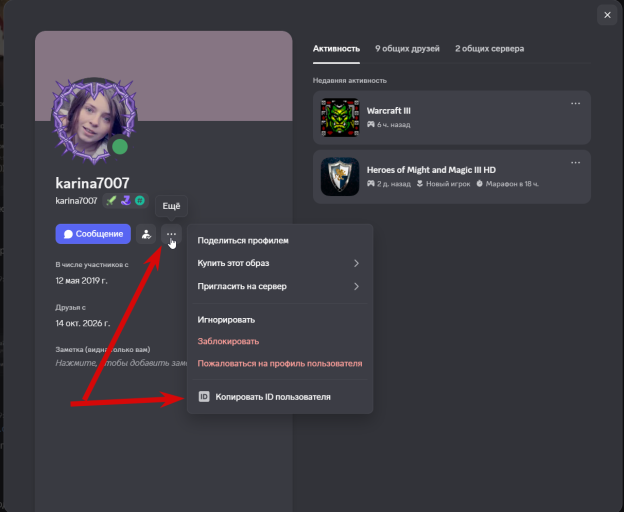Select Игнорировать in context menu
Screen dimensions: 624x512
pos(280,320)
